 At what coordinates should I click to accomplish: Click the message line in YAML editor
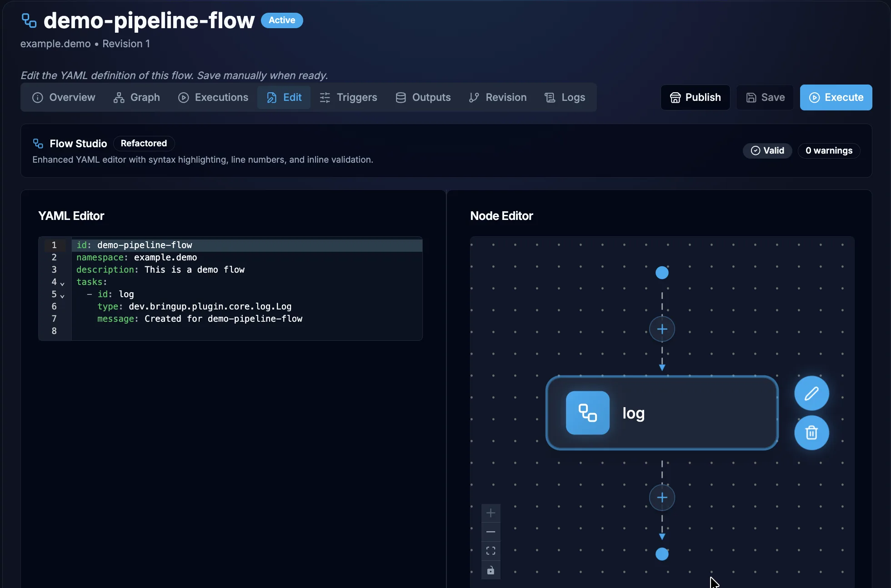click(247, 319)
